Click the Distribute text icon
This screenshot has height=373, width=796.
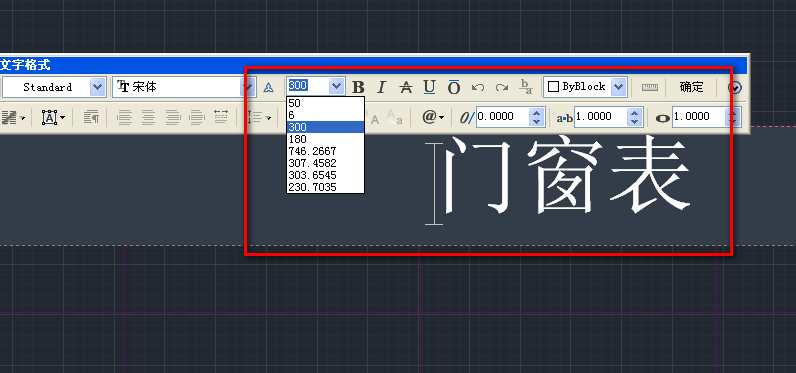click(221, 117)
